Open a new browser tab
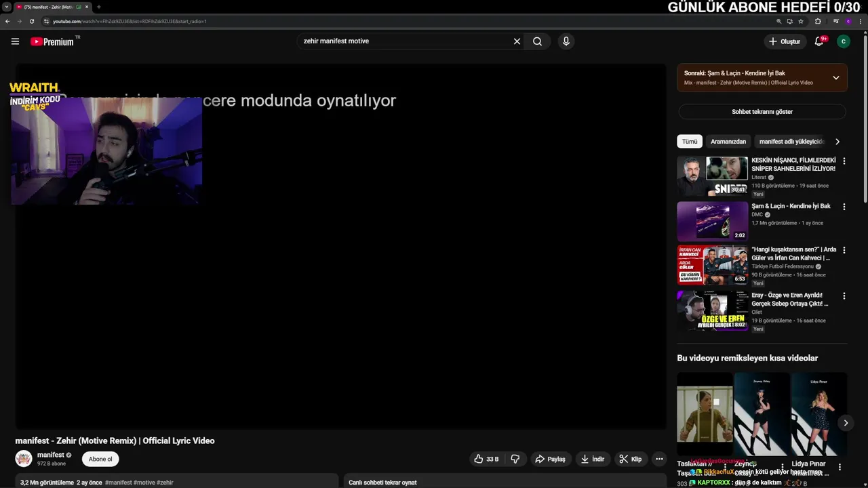Image resolution: width=868 pixels, height=488 pixels. coord(99,7)
